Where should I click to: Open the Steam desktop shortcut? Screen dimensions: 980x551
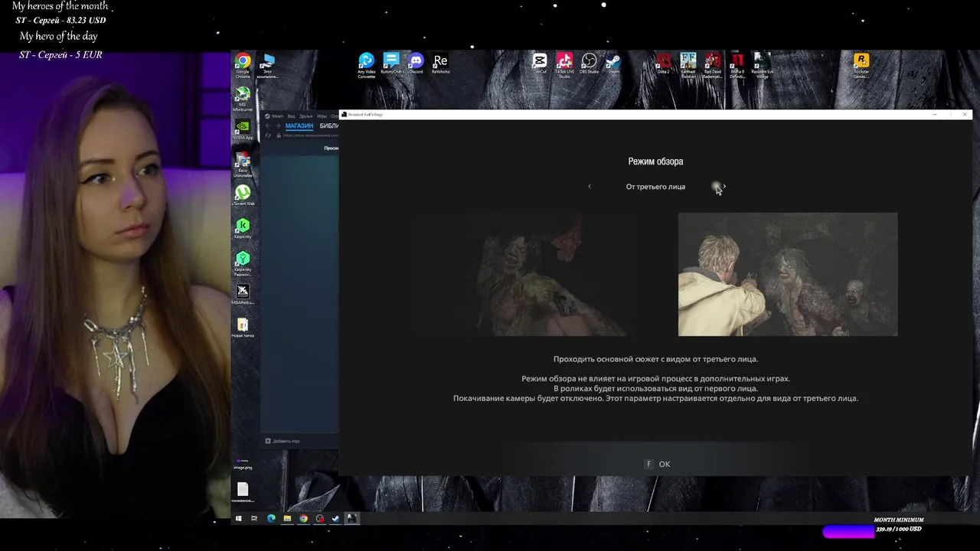[613, 64]
